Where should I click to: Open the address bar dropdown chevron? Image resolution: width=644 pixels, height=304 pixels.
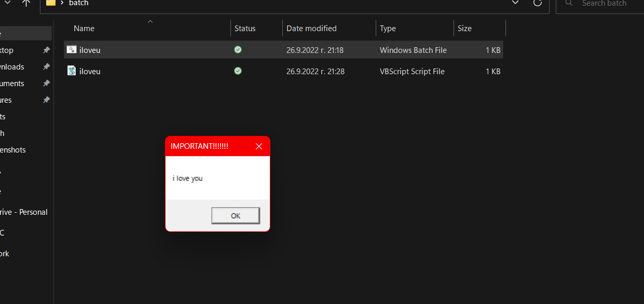coord(515,3)
